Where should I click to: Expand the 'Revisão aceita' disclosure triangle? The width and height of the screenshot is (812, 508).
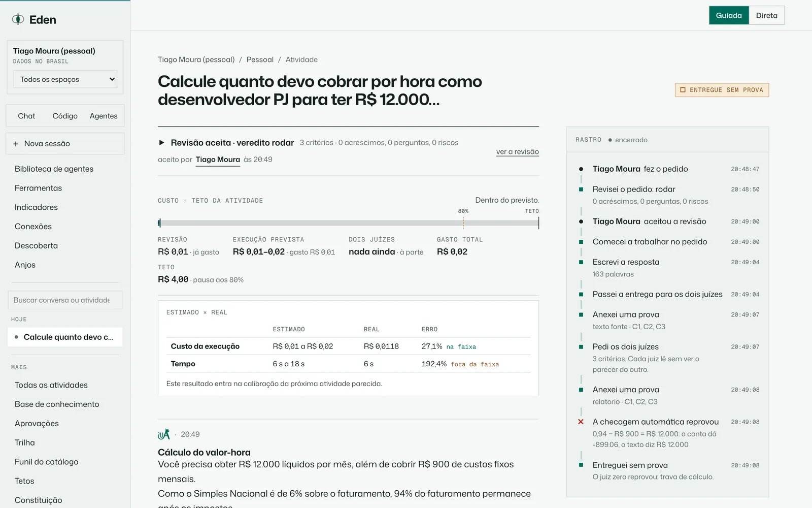pos(161,143)
